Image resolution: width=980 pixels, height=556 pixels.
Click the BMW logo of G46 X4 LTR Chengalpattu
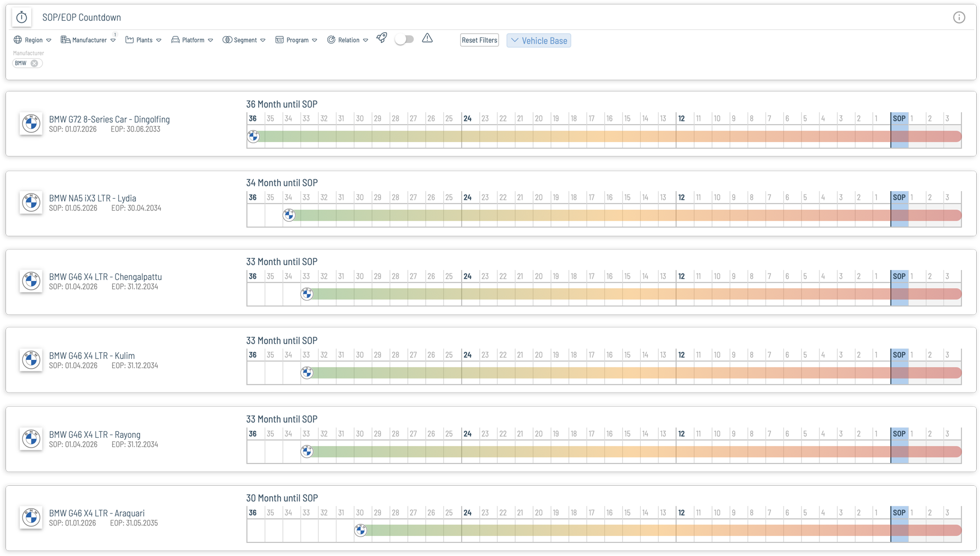point(31,281)
